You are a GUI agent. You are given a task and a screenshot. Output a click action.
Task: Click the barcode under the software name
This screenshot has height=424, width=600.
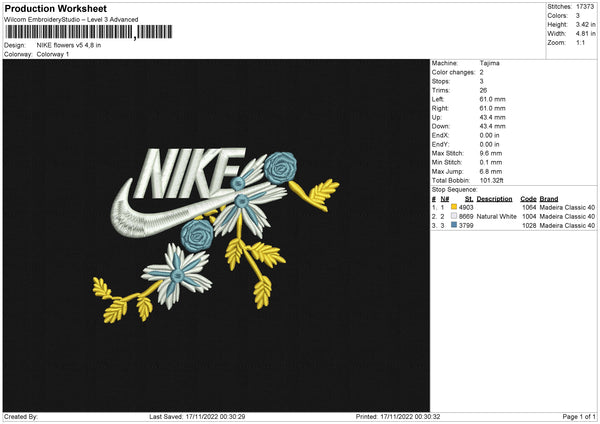click(x=88, y=32)
